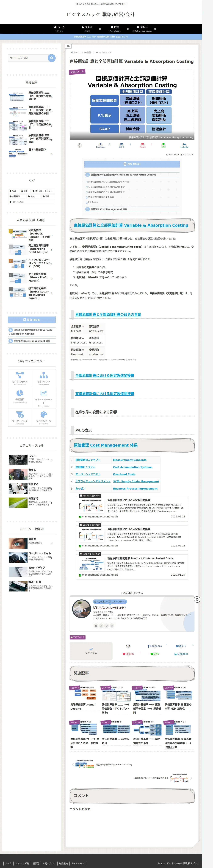Open Measurement Concepts link in table

coord(130,460)
